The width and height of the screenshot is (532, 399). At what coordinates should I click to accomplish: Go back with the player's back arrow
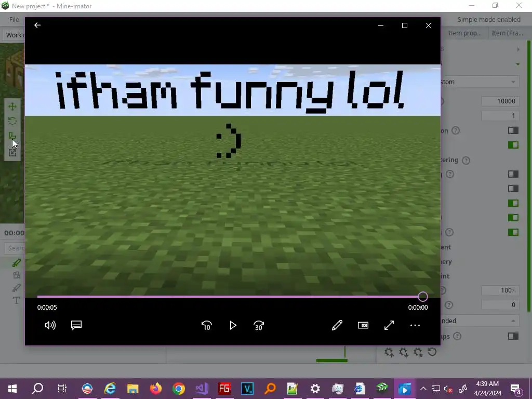[37, 25]
